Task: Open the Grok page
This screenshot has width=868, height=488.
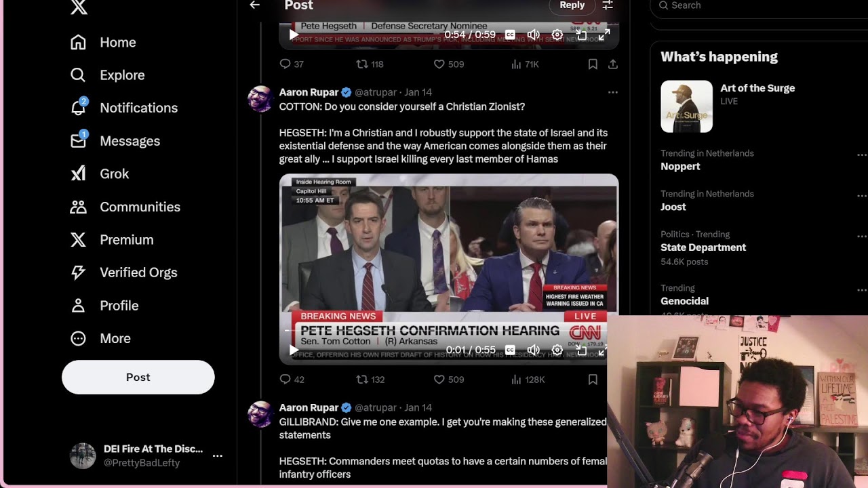Action: [114, 174]
